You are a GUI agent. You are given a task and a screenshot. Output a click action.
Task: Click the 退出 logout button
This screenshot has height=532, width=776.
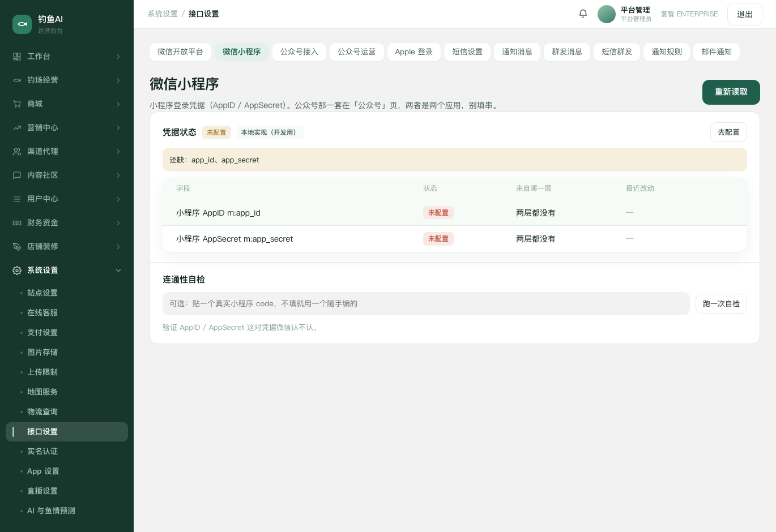coord(745,14)
